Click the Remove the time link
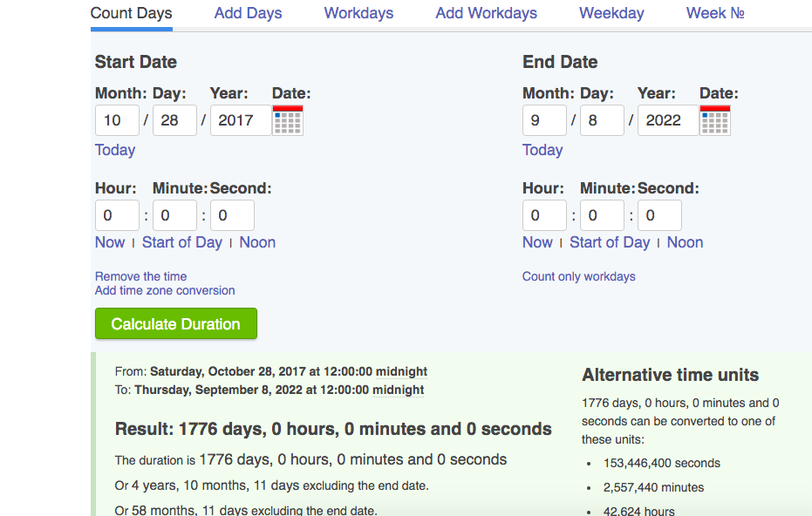This screenshot has height=516, width=812. pyautogui.click(x=141, y=276)
